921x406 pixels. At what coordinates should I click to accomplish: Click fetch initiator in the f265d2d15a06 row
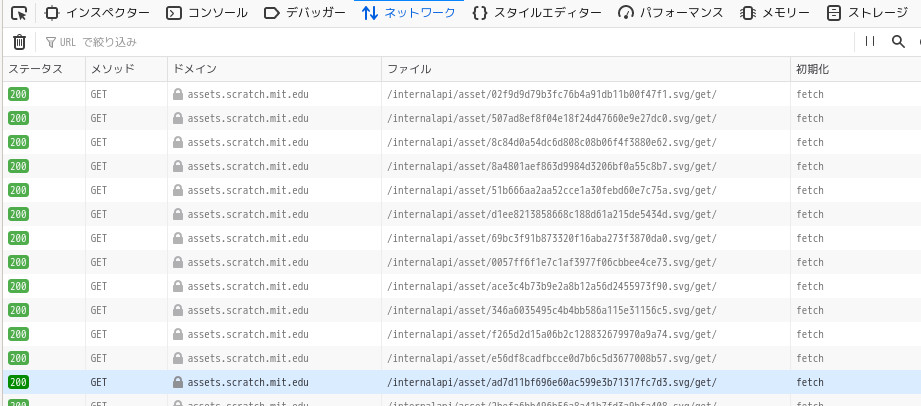[810, 334]
